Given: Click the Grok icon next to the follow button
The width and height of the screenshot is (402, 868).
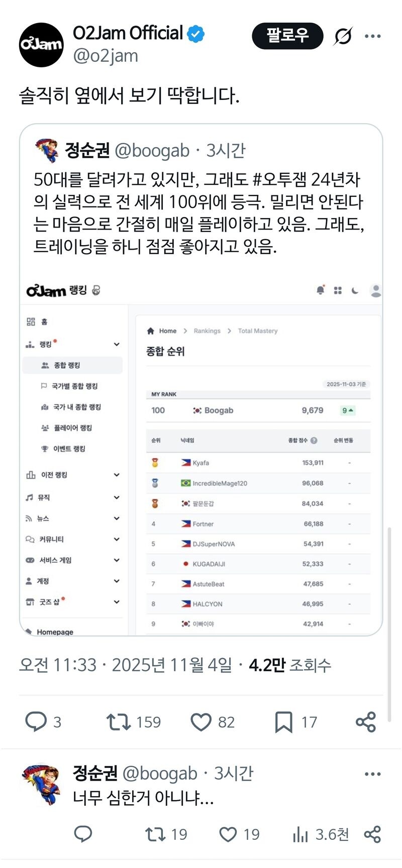Looking at the screenshot, I should tap(342, 37).
